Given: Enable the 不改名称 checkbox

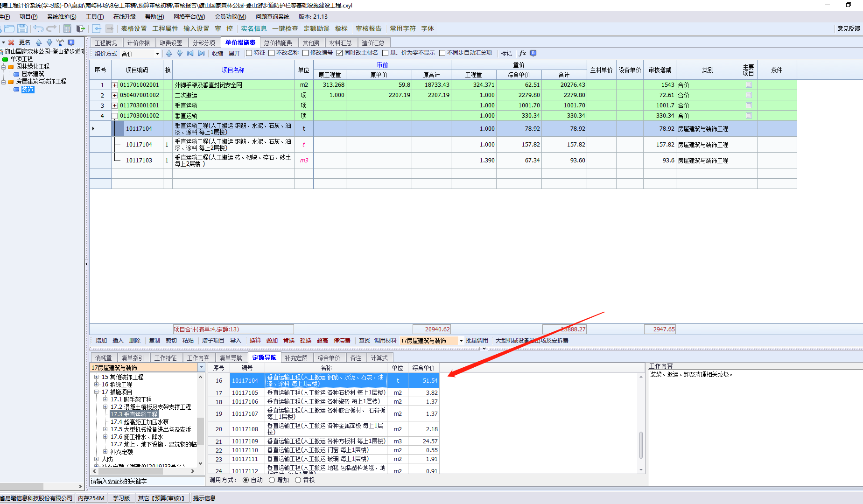Looking at the screenshot, I should point(271,53).
